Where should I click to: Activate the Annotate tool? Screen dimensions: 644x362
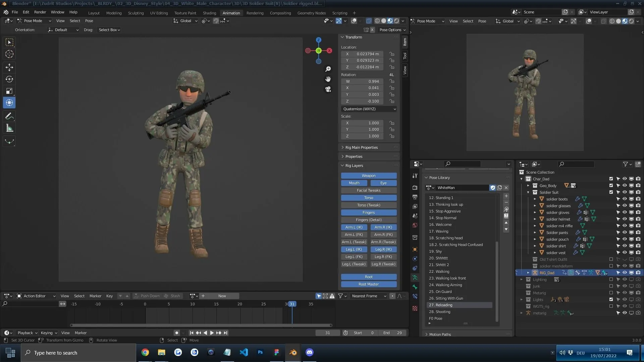click(9, 116)
